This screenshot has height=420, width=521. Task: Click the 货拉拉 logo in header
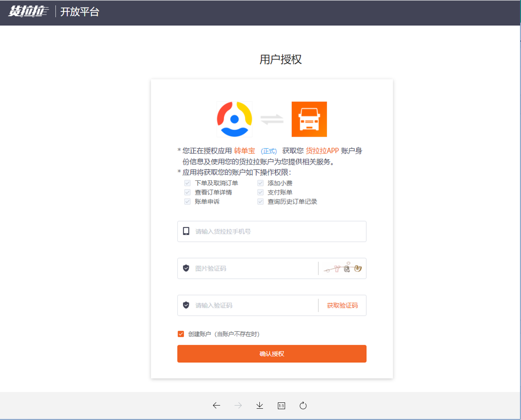(x=28, y=11)
